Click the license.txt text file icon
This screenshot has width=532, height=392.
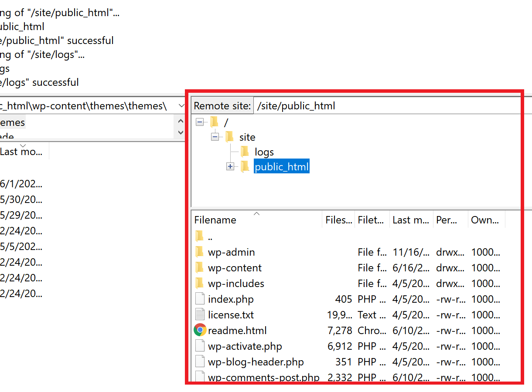[x=200, y=314]
